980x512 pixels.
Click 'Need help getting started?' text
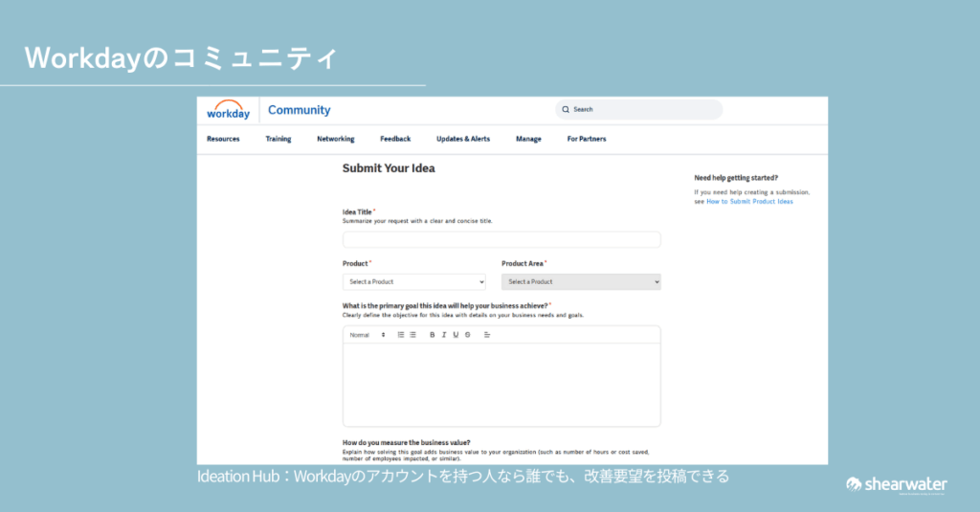pyautogui.click(x=736, y=178)
